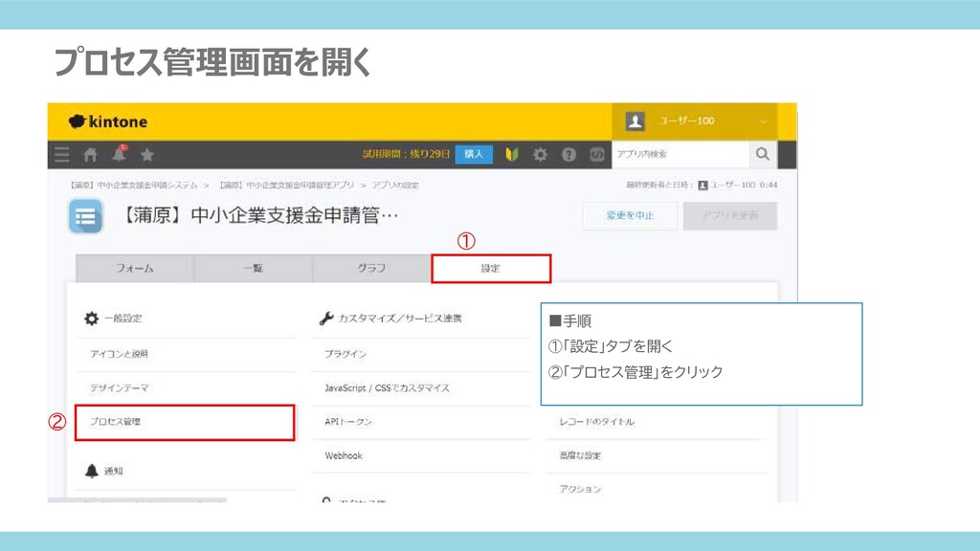Open the gear settings icon in the toolbar

(540, 154)
